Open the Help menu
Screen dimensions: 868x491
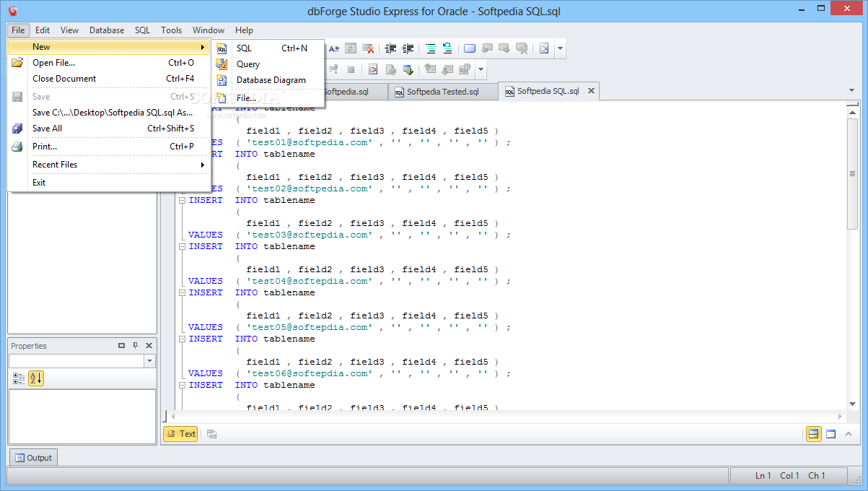tap(244, 30)
